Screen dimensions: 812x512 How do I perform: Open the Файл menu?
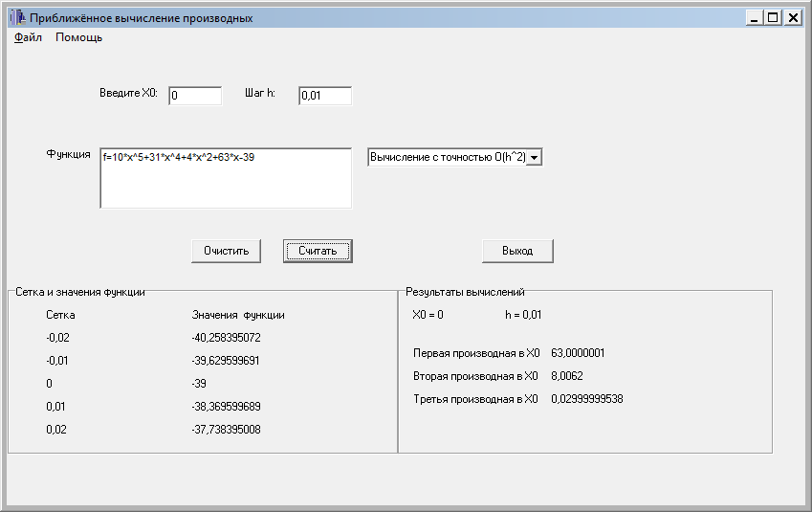click(x=28, y=37)
